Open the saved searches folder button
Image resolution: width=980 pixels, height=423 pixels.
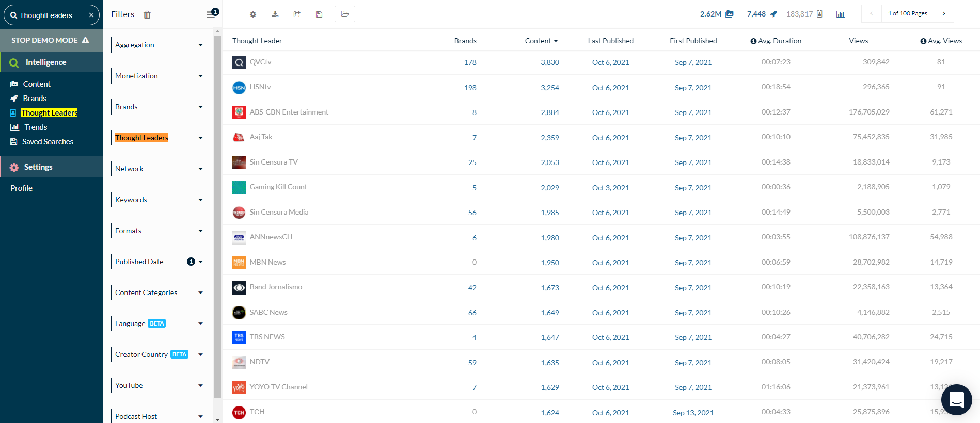tap(345, 14)
